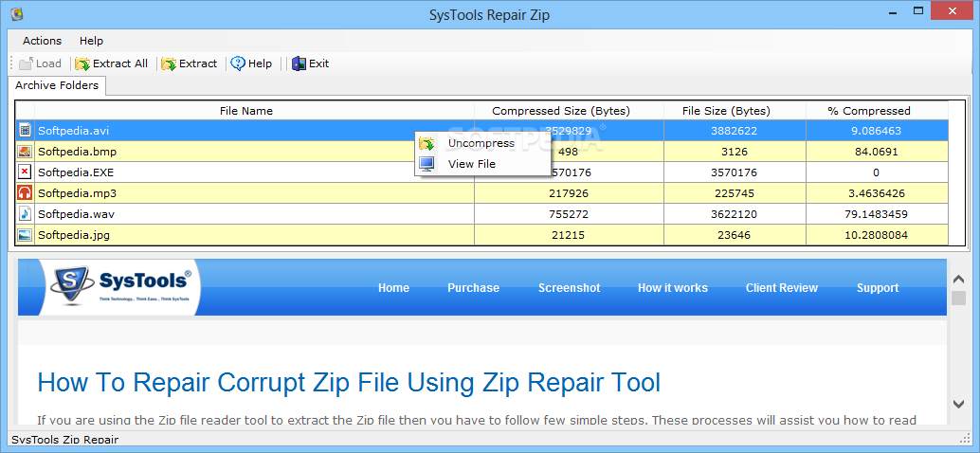Open the Client Review link
Image resolution: width=980 pixels, height=453 pixels.
pos(781,288)
